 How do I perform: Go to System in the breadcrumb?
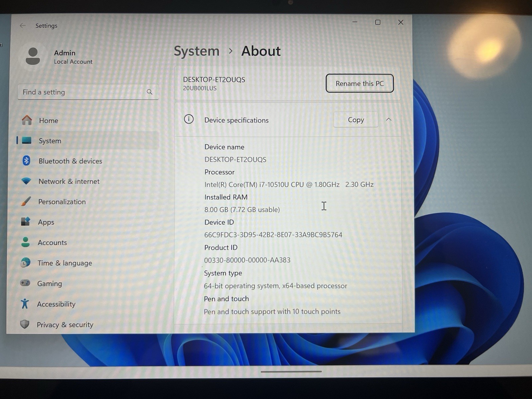[x=197, y=51]
